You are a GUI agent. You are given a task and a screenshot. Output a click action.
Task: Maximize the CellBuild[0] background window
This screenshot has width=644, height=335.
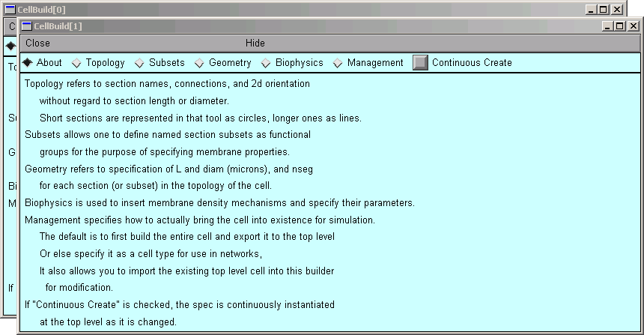tap(604, 10)
